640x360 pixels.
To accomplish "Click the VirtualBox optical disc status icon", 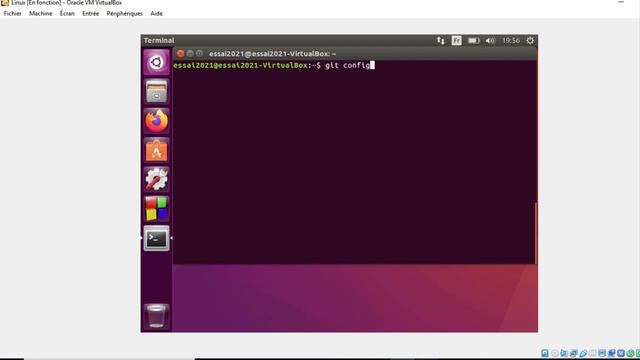I will [555, 353].
